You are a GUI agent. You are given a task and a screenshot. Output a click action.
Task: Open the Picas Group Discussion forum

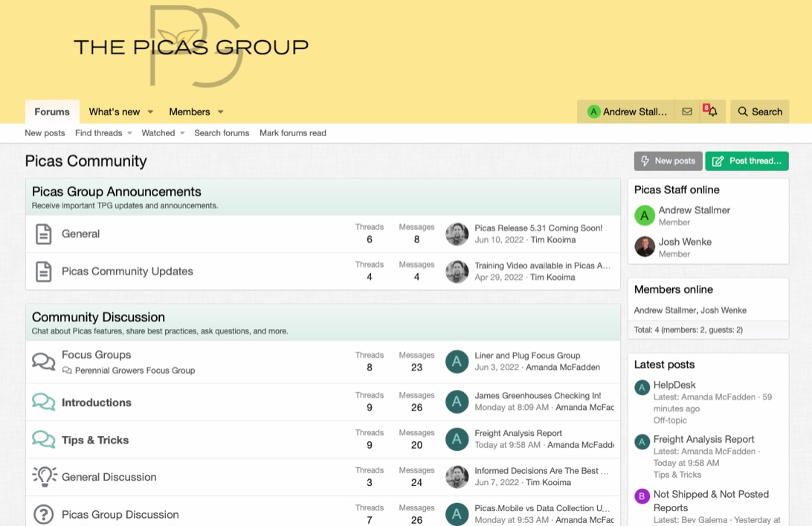(120, 515)
